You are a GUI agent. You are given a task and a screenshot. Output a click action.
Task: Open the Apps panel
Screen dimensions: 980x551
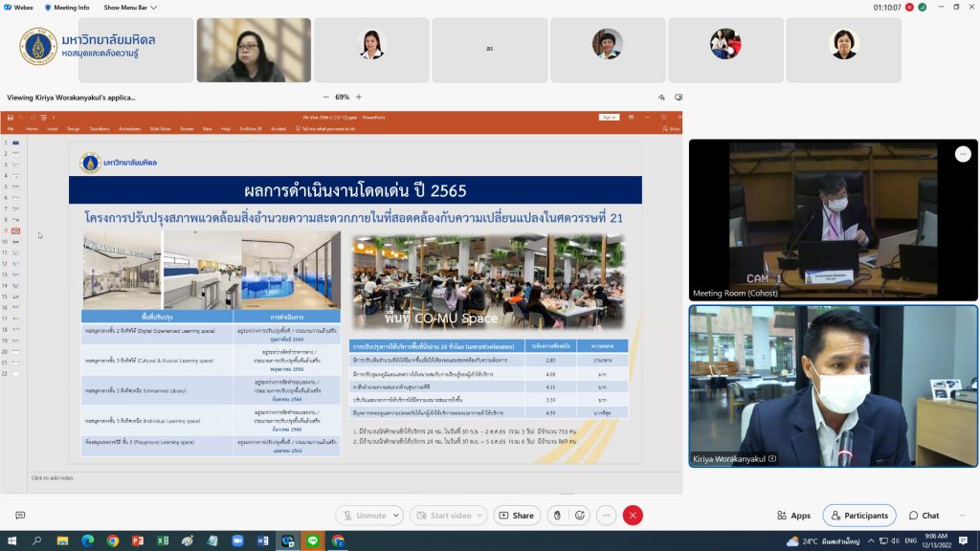click(x=793, y=516)
